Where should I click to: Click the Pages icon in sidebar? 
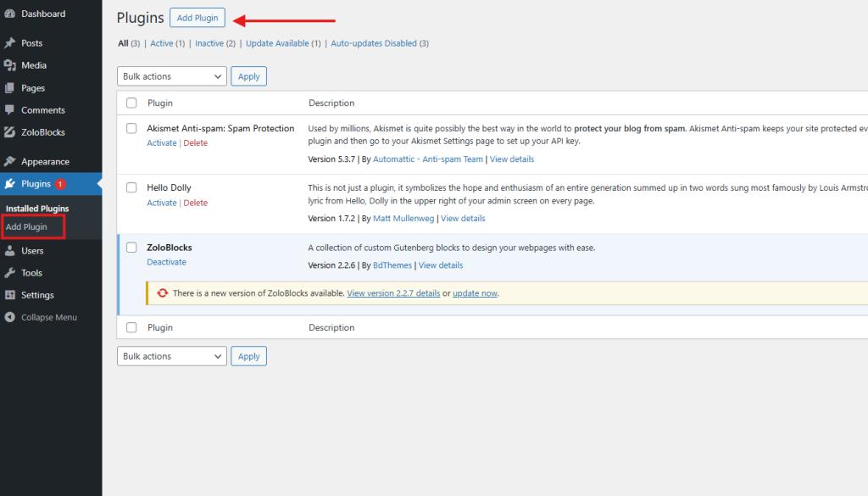[x=9, y=88]
